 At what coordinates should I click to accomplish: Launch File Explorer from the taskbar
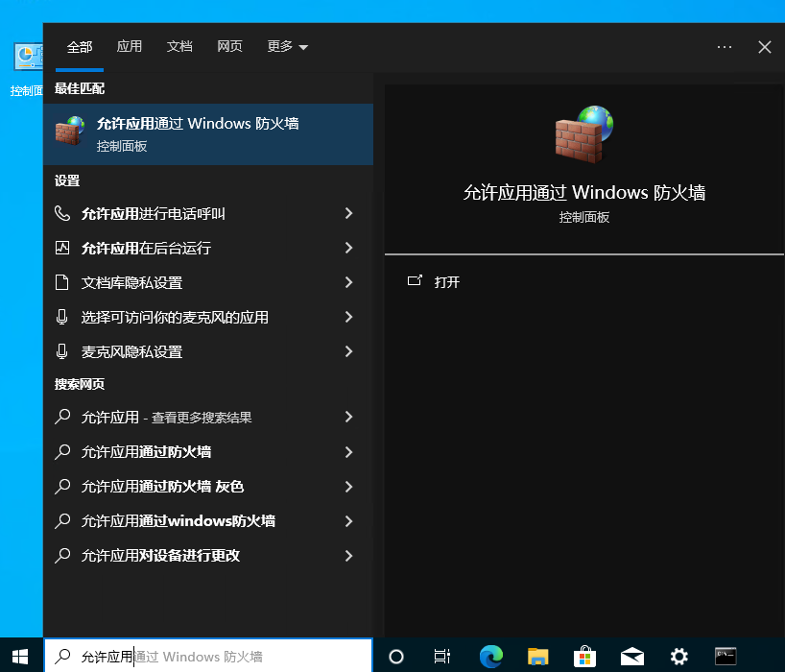pos(537,656)
